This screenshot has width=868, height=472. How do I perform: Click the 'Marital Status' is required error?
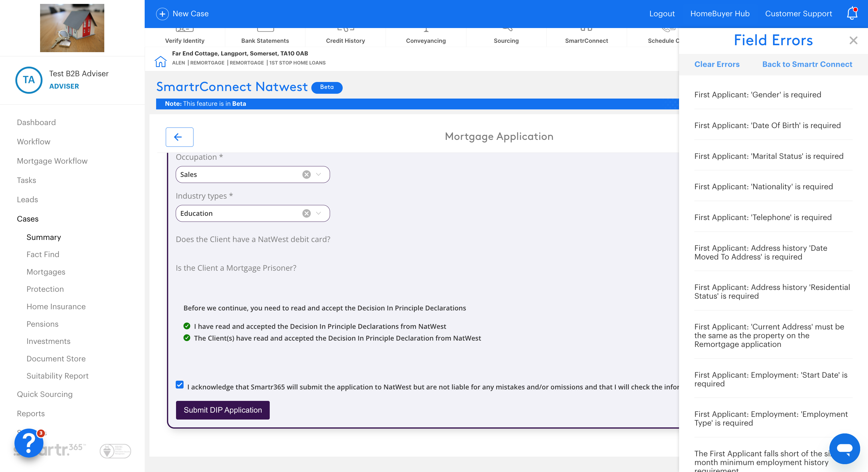769,156
